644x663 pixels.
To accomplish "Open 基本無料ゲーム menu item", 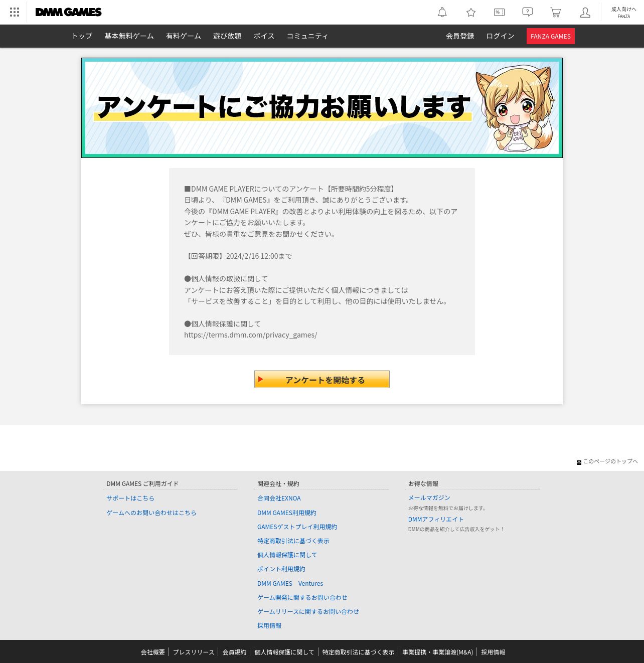I will [x=129, y=36].
